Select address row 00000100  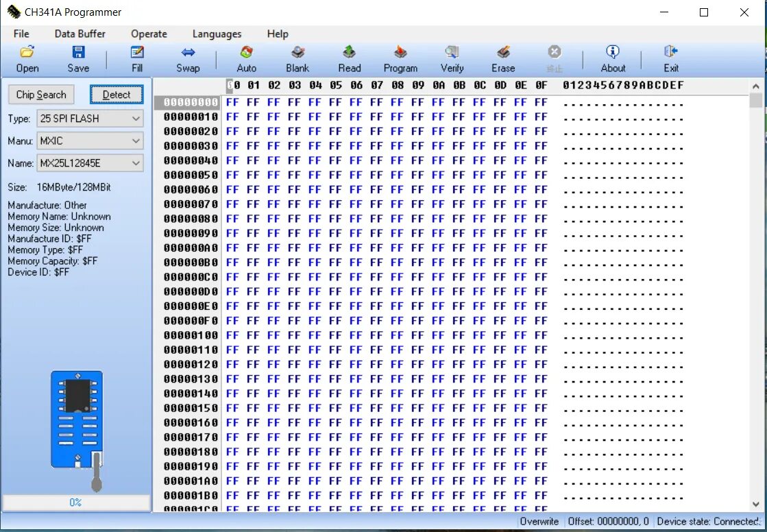pos(191,335)
